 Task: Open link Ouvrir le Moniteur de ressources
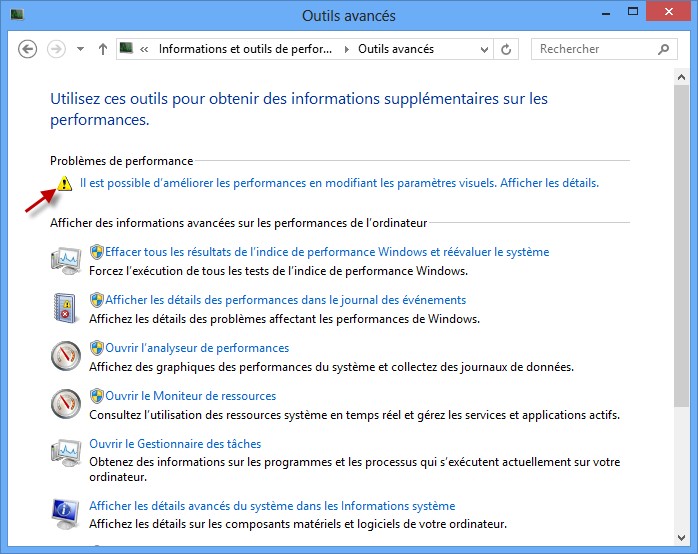tap(190, 396)
